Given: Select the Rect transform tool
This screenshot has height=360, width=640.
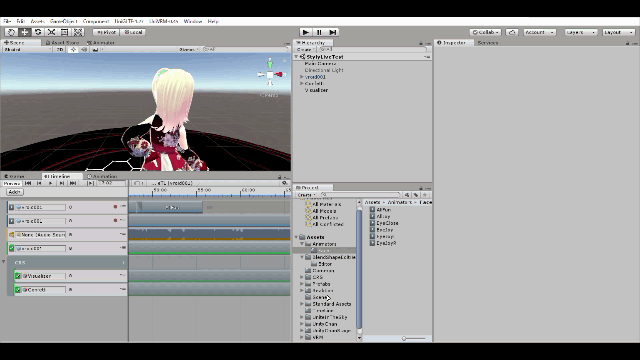Looking at the screenshot, I should click(64, 32).
